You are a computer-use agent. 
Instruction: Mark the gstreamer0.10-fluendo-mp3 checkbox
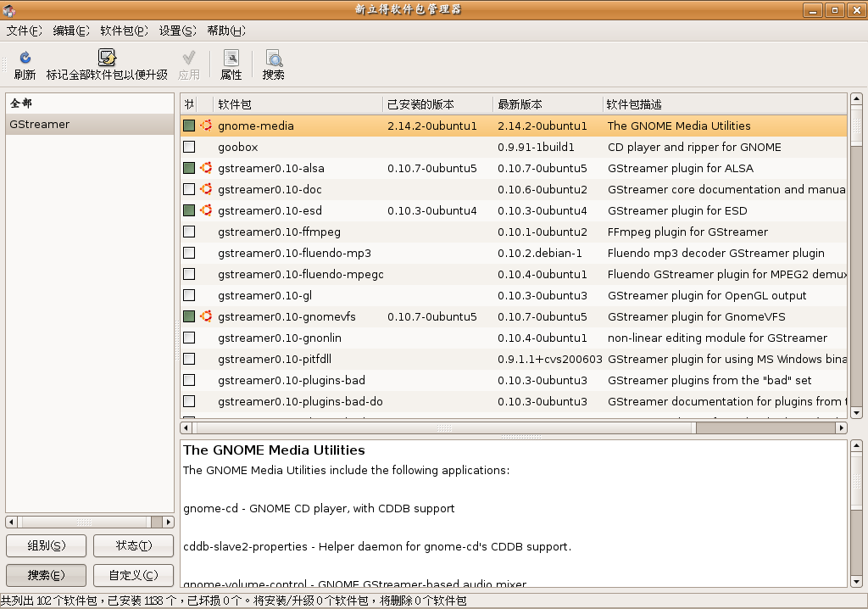point(189,253)
